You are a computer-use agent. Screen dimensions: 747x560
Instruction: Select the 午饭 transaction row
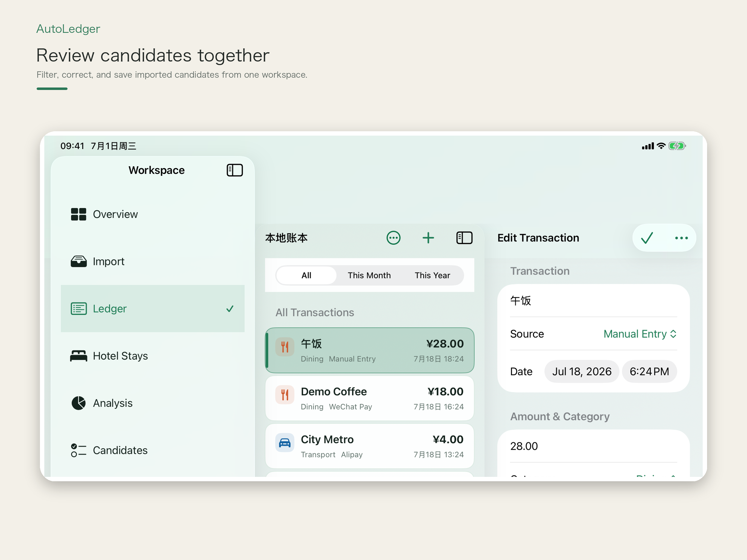(369, 350)
